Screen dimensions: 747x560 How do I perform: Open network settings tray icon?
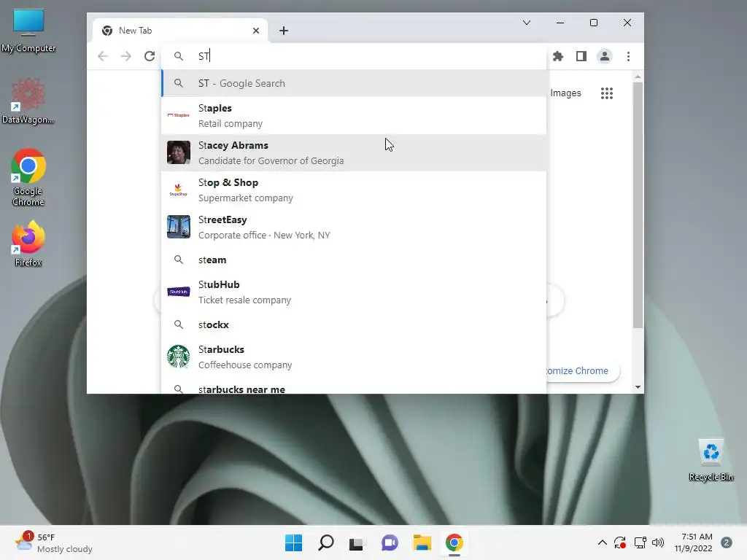click(640, 542)
